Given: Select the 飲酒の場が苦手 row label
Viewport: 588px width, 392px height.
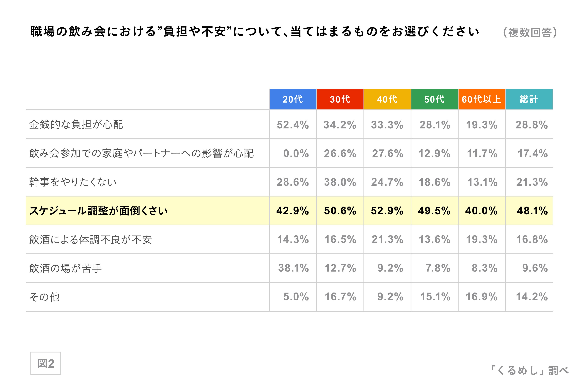Looking at the screenshot, I should pos(65,268).
